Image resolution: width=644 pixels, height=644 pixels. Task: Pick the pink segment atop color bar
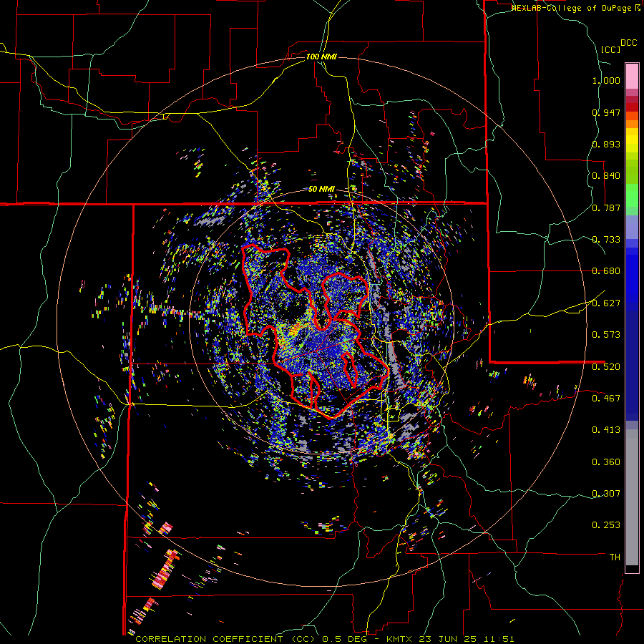coord(632,76)
